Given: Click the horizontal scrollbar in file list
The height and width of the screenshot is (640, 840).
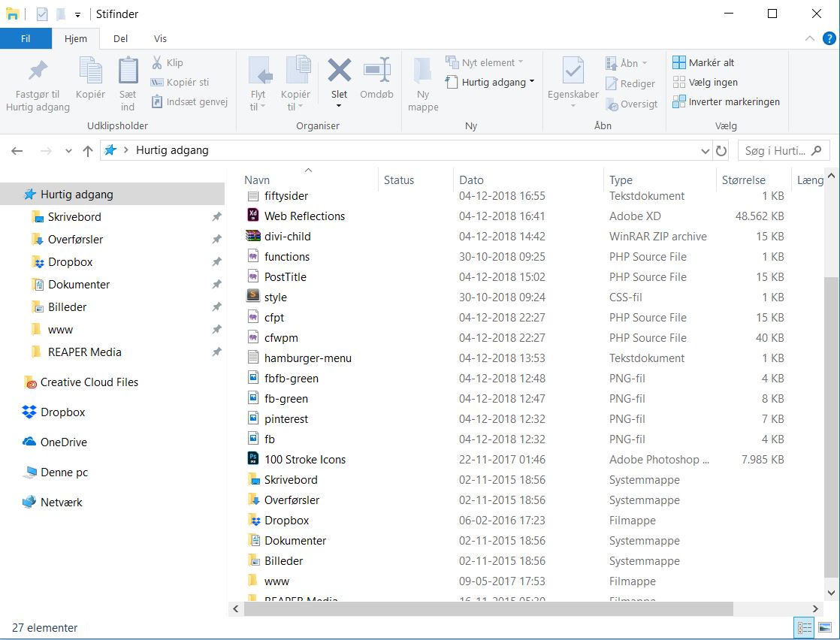Looking at the screenshot, I should tap(488, 608).
